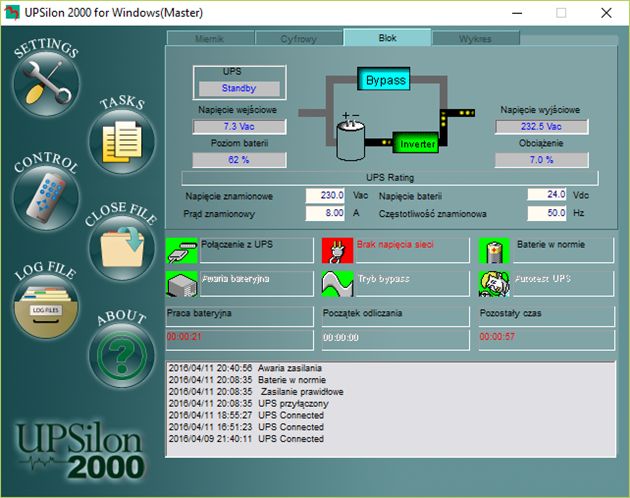Screen dimensions: 630x498
Task: Switch to the Cyfrowy tab
Action: (x=299, y=39)
